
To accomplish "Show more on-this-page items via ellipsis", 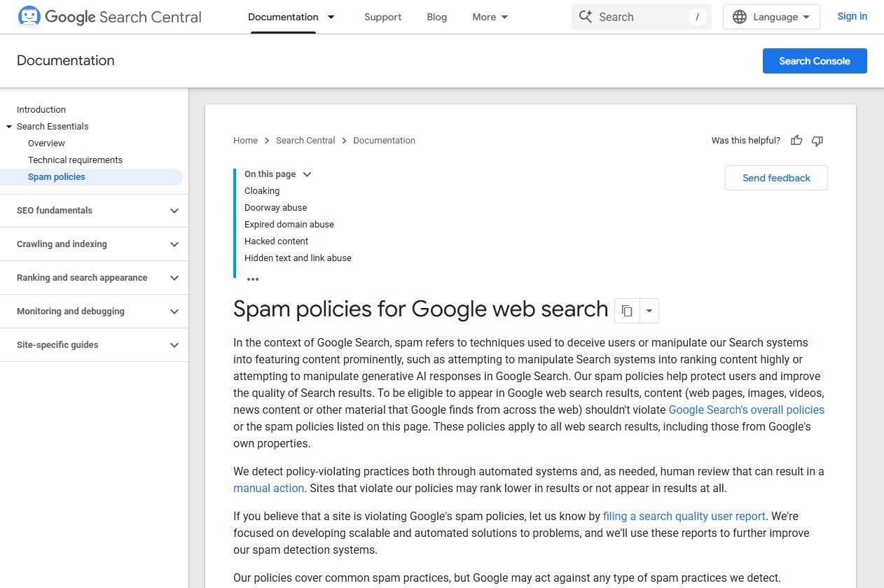I will 253,279.
